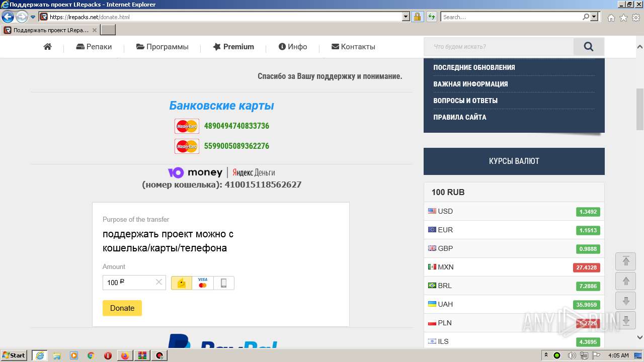
Task: Select the mobile phone payment option
Action: coord(224,283)
